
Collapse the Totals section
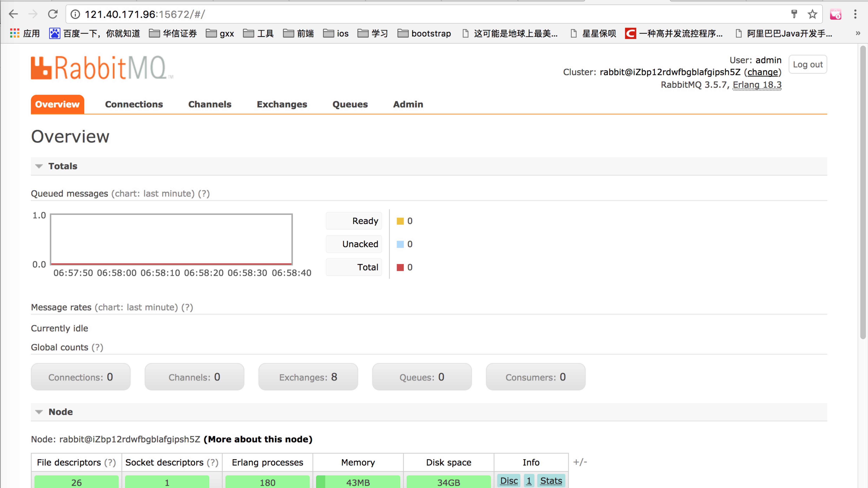point(56,166)
